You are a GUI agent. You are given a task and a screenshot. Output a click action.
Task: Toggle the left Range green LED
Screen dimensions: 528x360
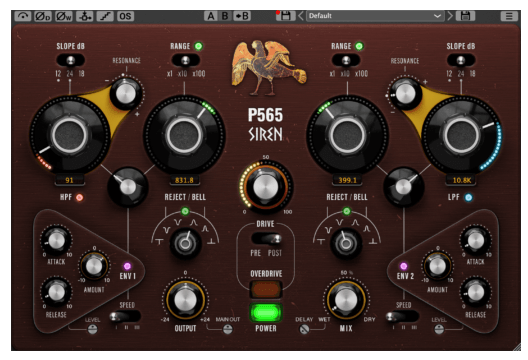(199, 46)
